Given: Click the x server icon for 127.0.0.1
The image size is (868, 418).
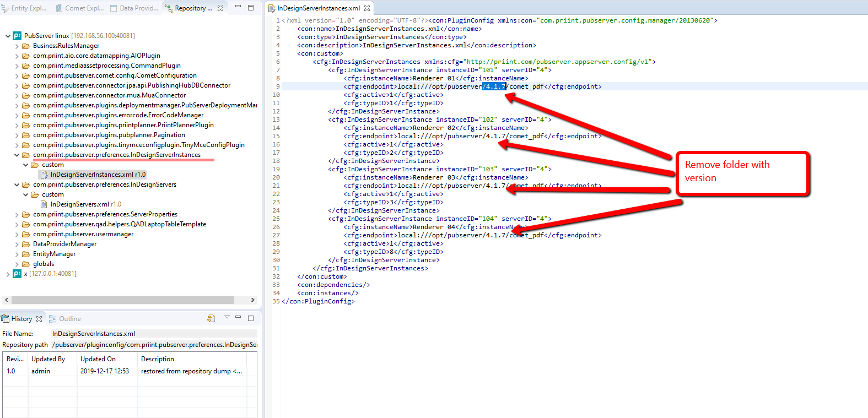Looking at the screenshot, I should [18, 274].
